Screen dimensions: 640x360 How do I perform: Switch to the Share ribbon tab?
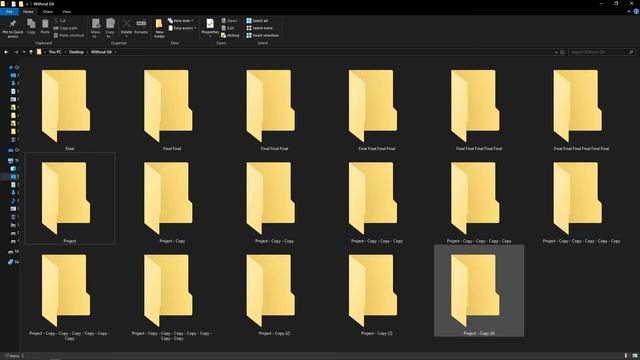coord(48,12)
